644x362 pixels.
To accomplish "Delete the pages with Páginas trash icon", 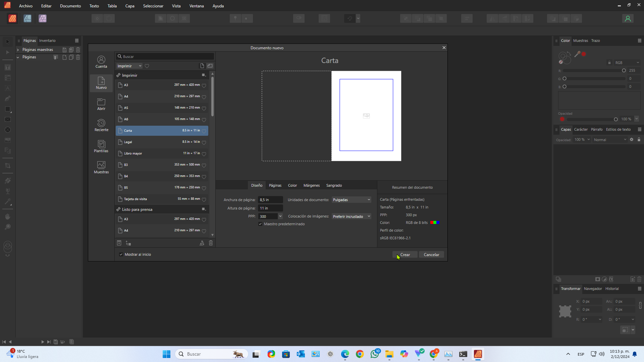I will point(78,57).
